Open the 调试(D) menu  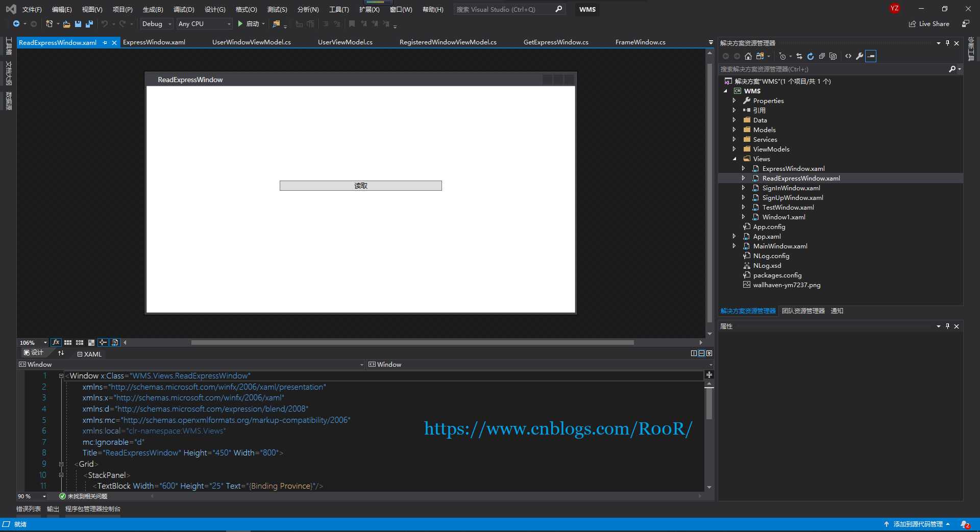coord(184,9)
